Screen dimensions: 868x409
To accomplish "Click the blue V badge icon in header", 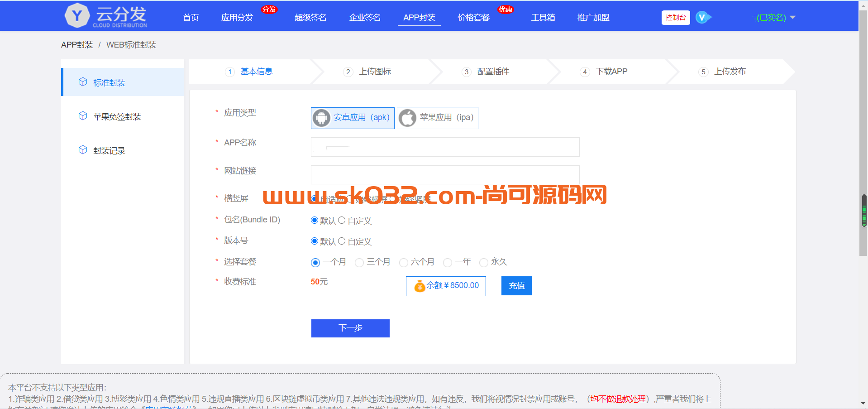I will pyautogui.click(x=703, y=17).
